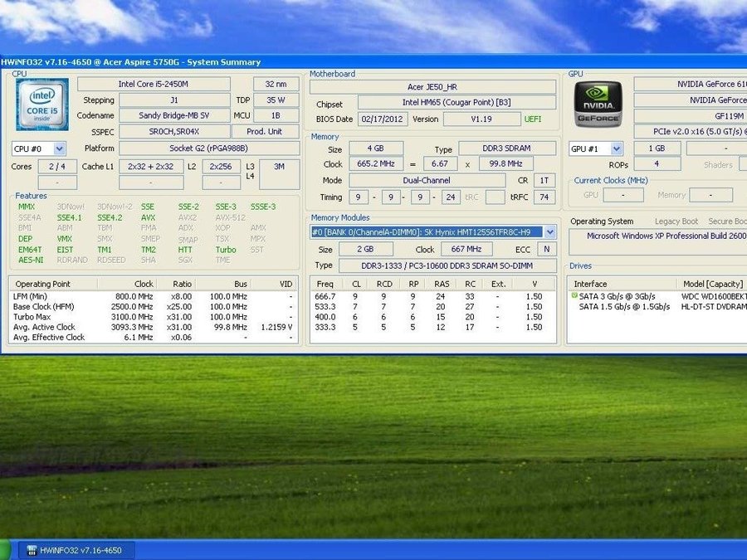Screen dimensions: 747x560
Task: Select the 666.7 frequency timing row
Action: [x=432, y=296]
